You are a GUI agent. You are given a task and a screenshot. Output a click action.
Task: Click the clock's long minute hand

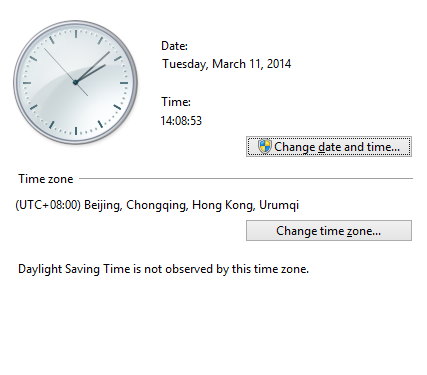tap(94, 66)
